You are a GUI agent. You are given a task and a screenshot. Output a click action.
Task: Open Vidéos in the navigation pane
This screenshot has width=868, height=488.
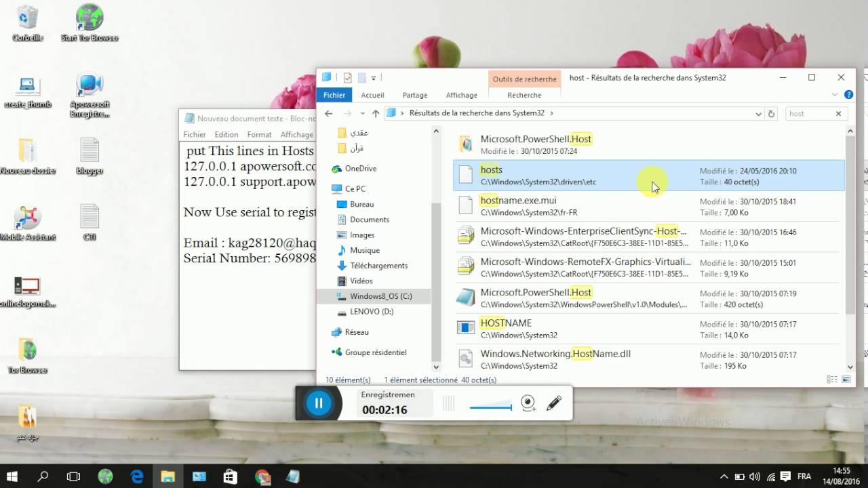(x=361, y=281)
